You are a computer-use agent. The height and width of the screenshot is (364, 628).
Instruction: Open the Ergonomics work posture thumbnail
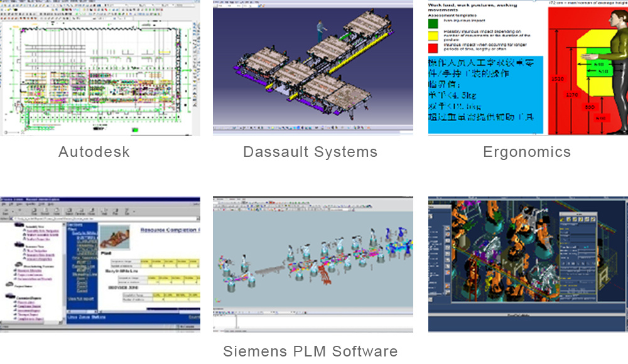[528, 68]
